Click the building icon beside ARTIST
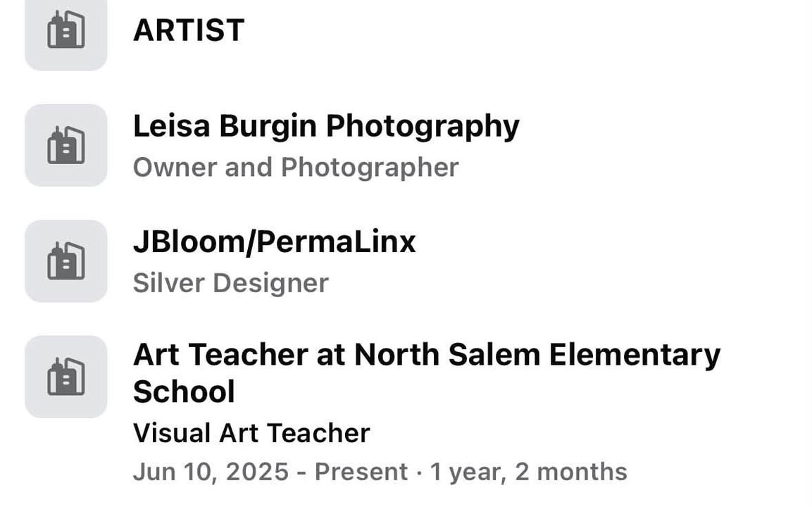 pos(65,31)
